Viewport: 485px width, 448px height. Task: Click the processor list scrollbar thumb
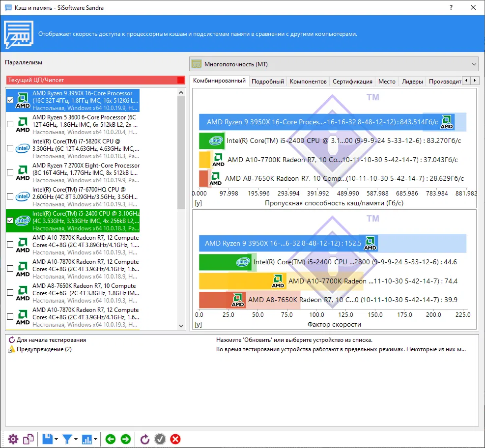pyautogui.click(x=181, y=153)
